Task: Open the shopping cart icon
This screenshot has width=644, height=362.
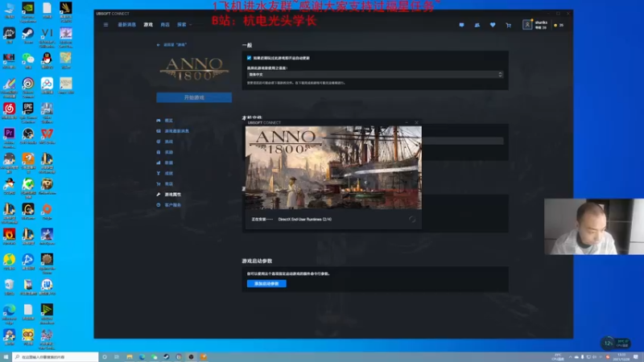Action: tap(509, 25)
